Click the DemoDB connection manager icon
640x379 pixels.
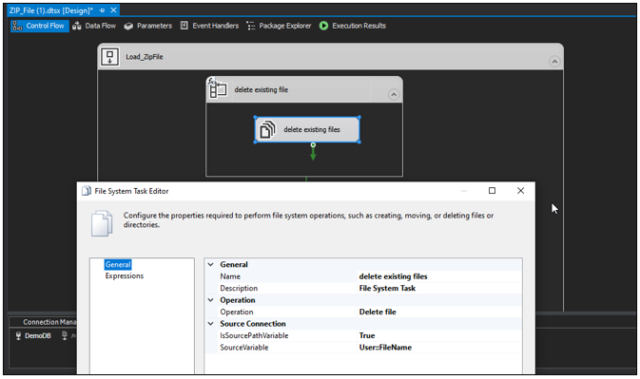18,335
